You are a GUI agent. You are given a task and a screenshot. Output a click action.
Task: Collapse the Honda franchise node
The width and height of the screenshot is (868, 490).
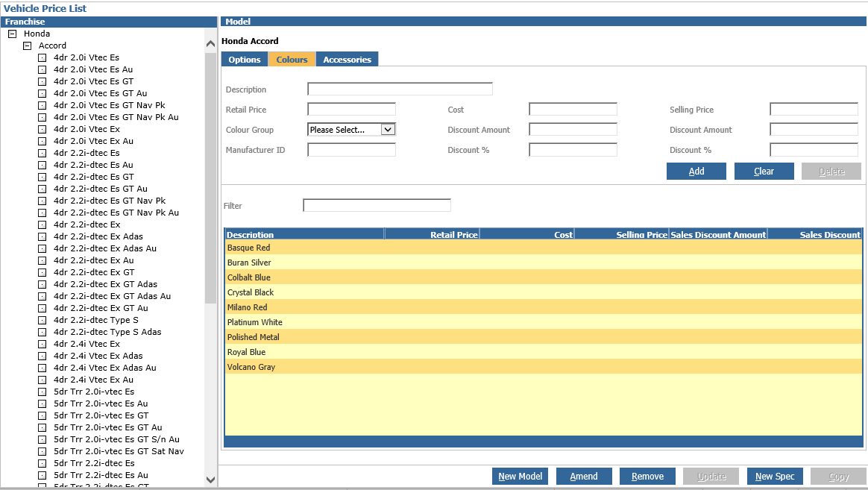(12, 34)
